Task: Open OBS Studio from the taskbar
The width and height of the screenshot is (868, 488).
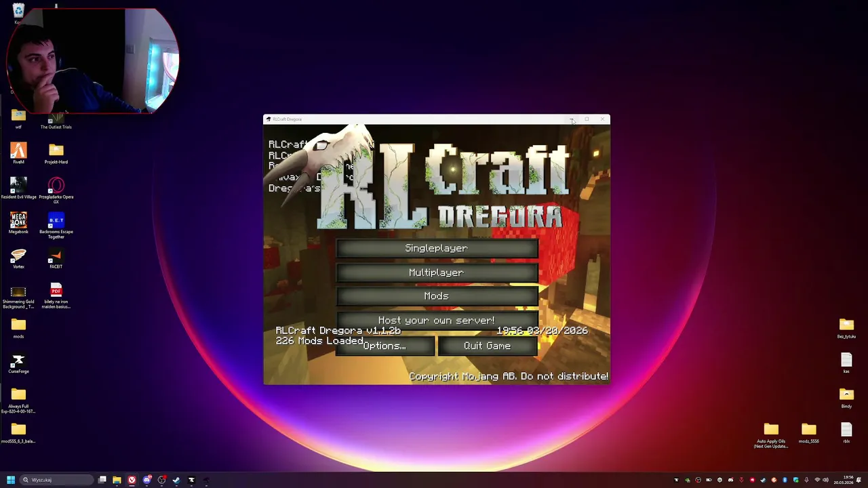Action: point(161,480)
